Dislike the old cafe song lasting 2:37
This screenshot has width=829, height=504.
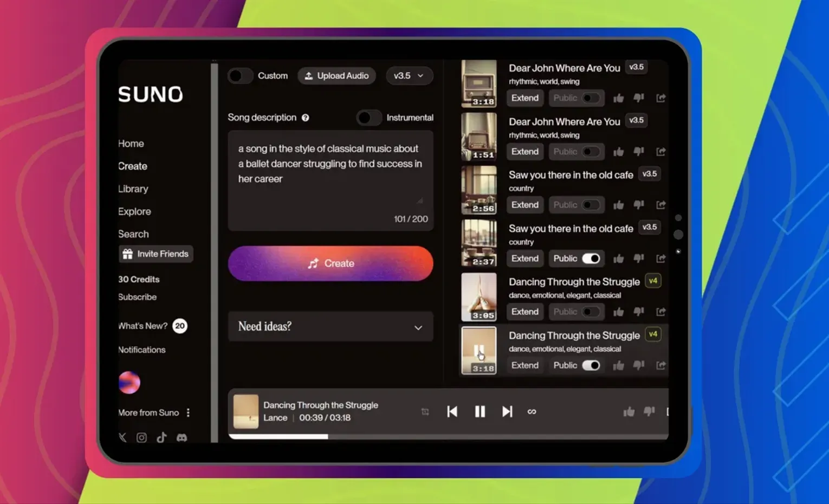coord(639,259)
